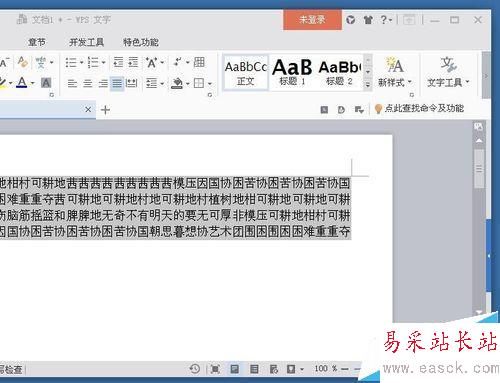Open the borders dropdown arrow

coord(210,83)
